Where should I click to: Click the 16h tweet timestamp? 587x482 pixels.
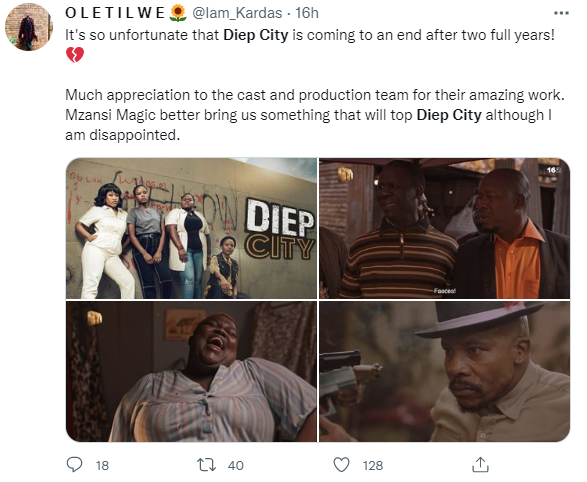pyautogui.click(x=307, y=13)
